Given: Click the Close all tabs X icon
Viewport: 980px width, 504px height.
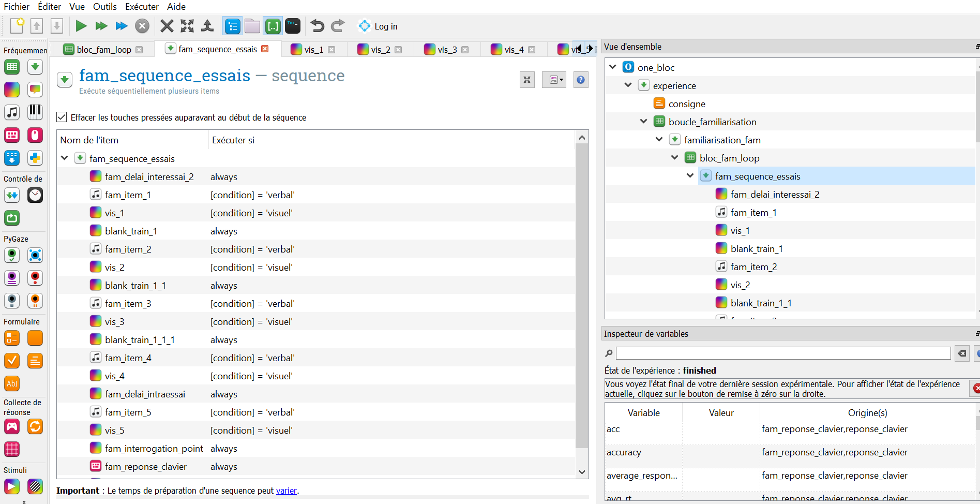Looking at the screenshot, I should (x=167, y=26).
